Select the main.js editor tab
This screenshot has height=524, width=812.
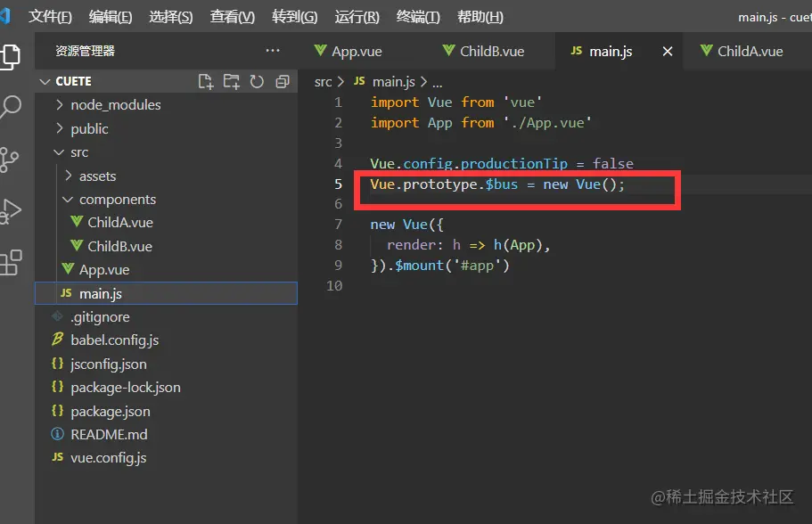611,52
